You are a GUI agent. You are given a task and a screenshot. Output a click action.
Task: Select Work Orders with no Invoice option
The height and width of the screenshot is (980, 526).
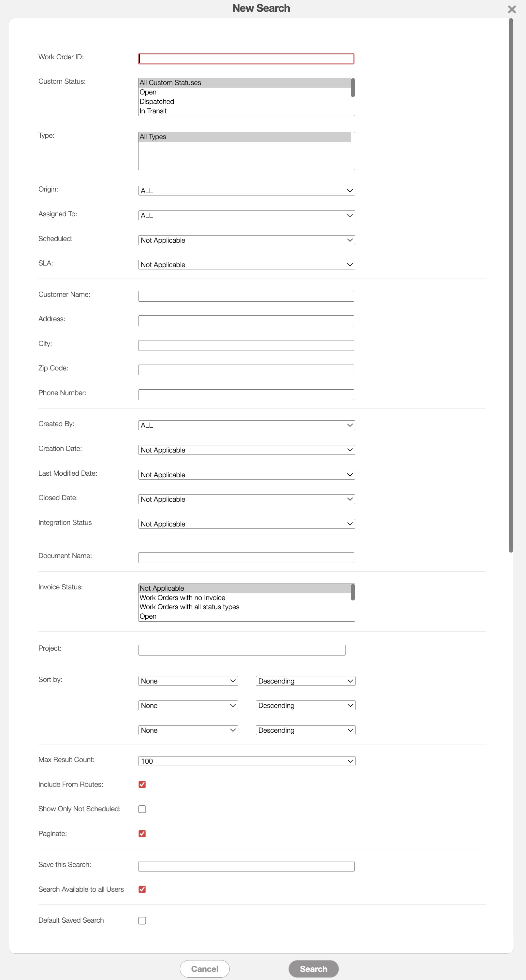(x=182, y=598)
